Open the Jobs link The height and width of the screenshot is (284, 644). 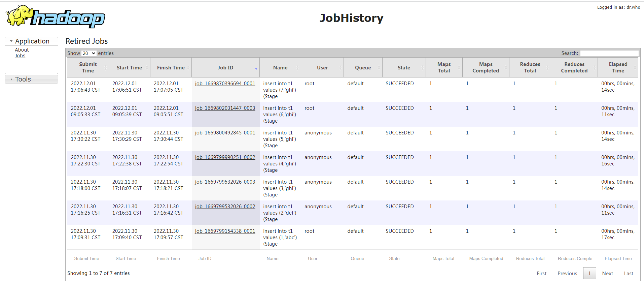click(x=20, y=56)
